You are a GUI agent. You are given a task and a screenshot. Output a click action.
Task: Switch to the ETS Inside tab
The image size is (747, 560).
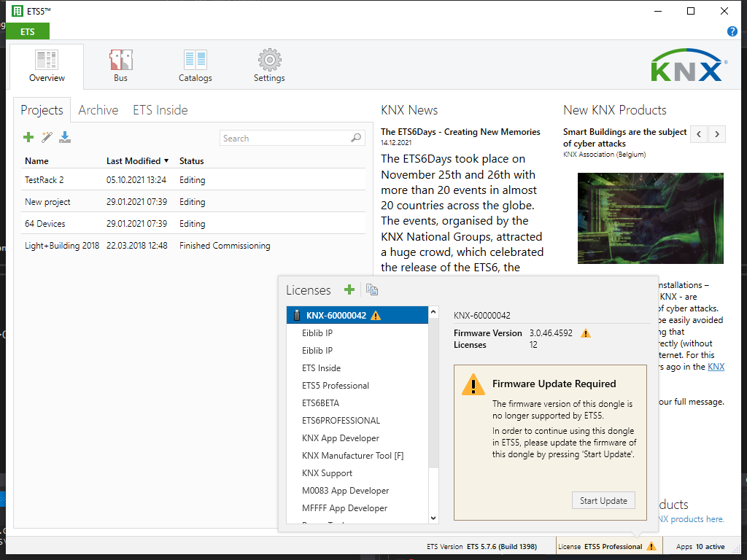[160, 110]
